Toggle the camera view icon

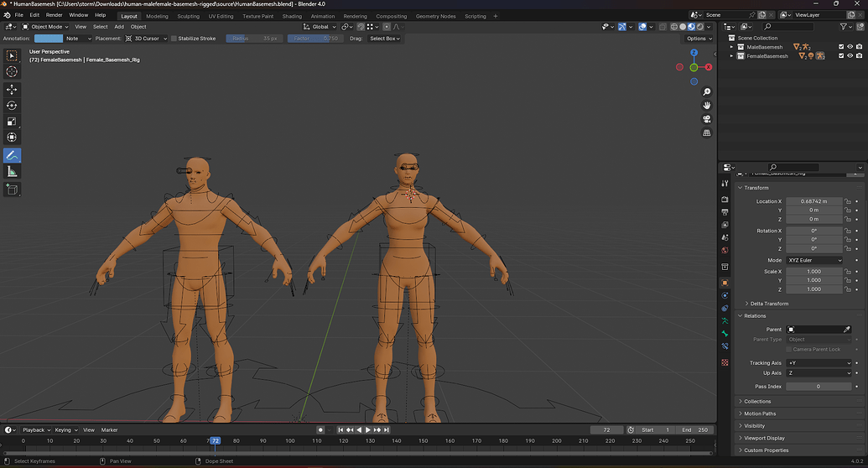point(707,119)
